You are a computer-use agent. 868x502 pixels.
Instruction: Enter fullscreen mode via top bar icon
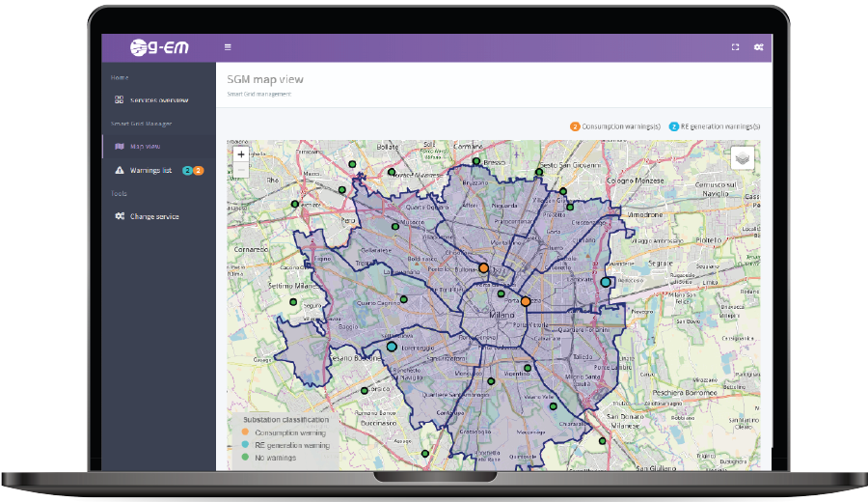(x=736, y=46)
